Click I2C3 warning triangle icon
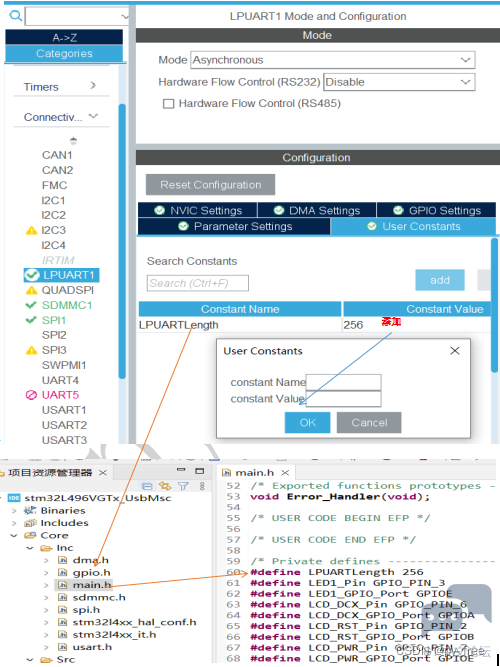The image size is (500, 667). coord(31,230)
